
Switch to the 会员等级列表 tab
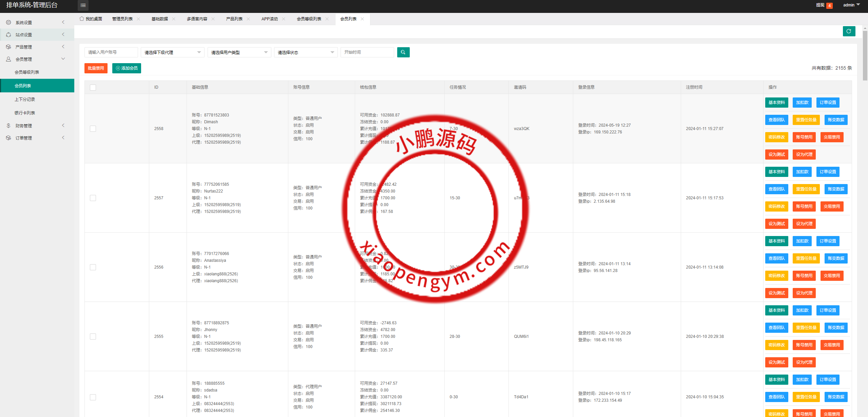(x=309, y=19)
